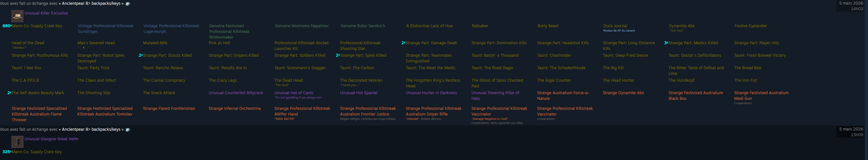Screen dimensions: 868x160
Task: Open Vintage Professional Killstreak Lugermorph
Action: [171, 29]
